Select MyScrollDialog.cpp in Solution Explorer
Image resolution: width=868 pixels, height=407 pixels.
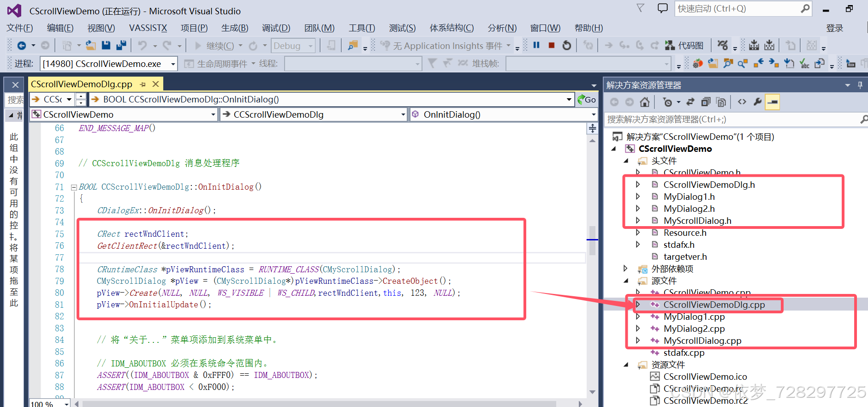pos(702,341)
